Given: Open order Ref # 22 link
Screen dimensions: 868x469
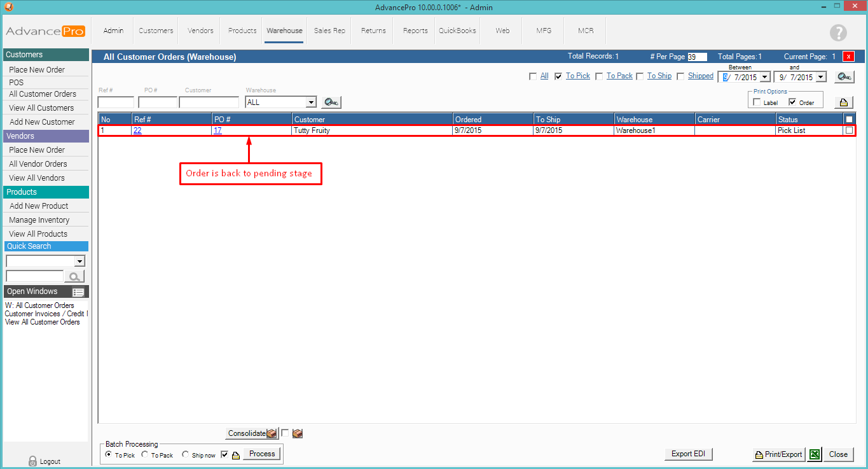Looking at the screenshot, I should click(137, 130).
